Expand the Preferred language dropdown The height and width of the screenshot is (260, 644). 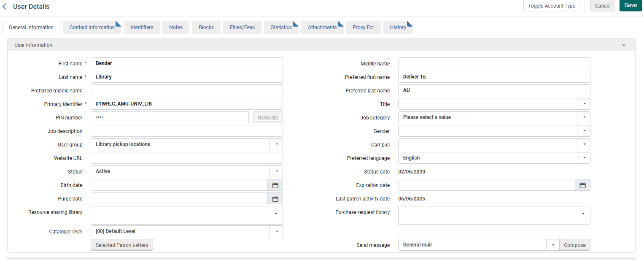[x=584, y=158]
